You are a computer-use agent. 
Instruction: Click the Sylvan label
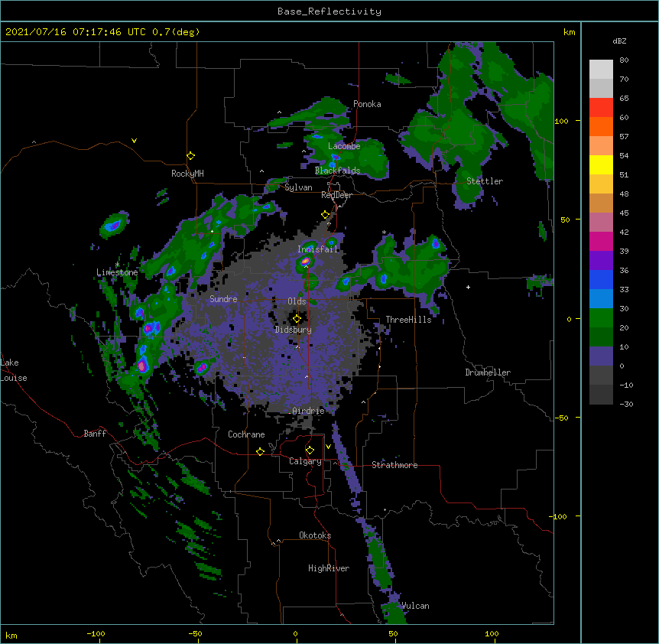pyautogui.click(x=298, y=187)
